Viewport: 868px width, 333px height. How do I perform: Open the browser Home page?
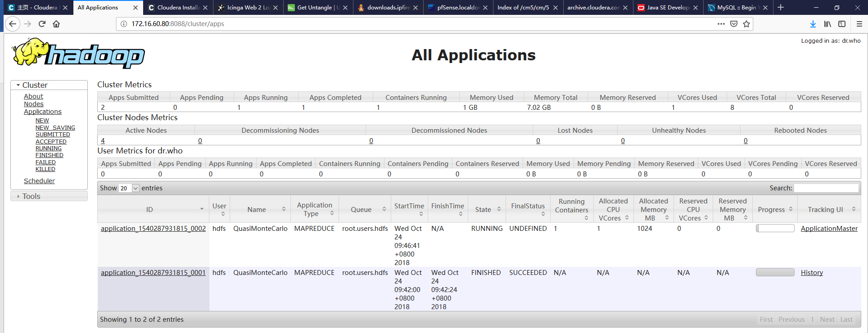click(56, 24)
